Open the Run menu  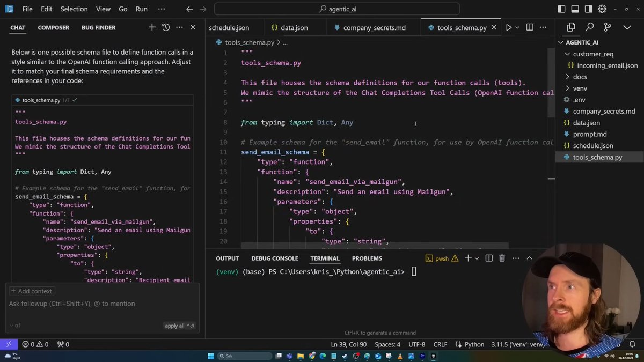(x=142, y=9)
